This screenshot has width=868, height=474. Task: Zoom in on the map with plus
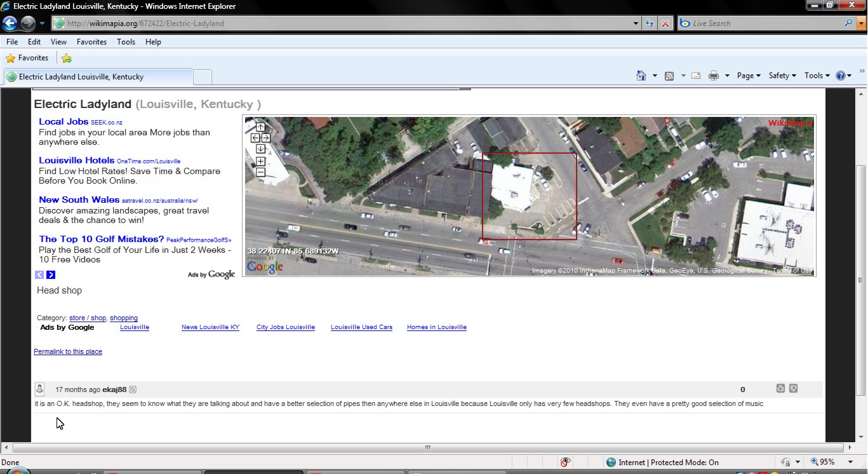coord(260,161)
